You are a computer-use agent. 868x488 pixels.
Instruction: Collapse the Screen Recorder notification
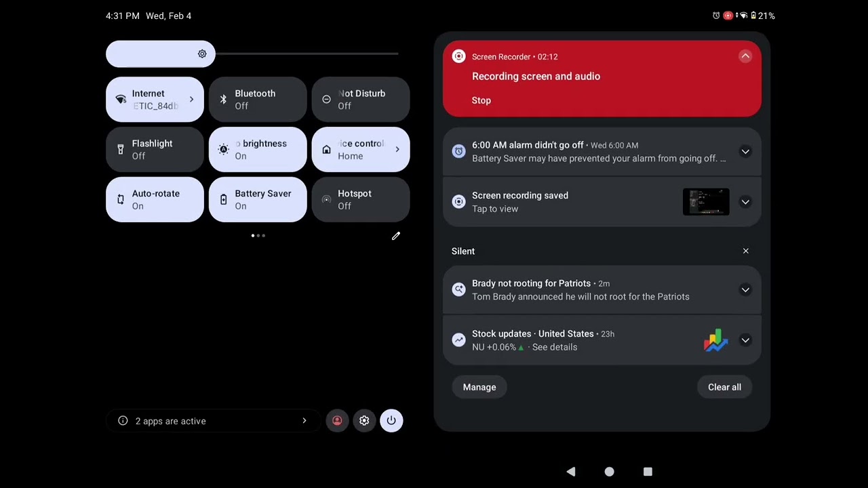[745, 56]
